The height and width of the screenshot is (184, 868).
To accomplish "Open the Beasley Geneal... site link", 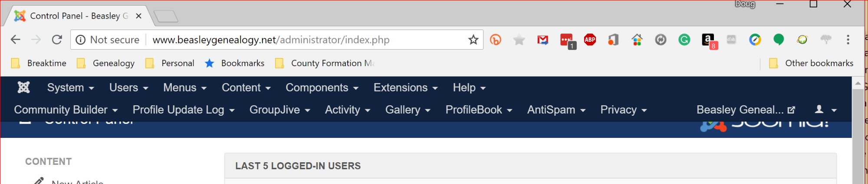I will [746, 110].
